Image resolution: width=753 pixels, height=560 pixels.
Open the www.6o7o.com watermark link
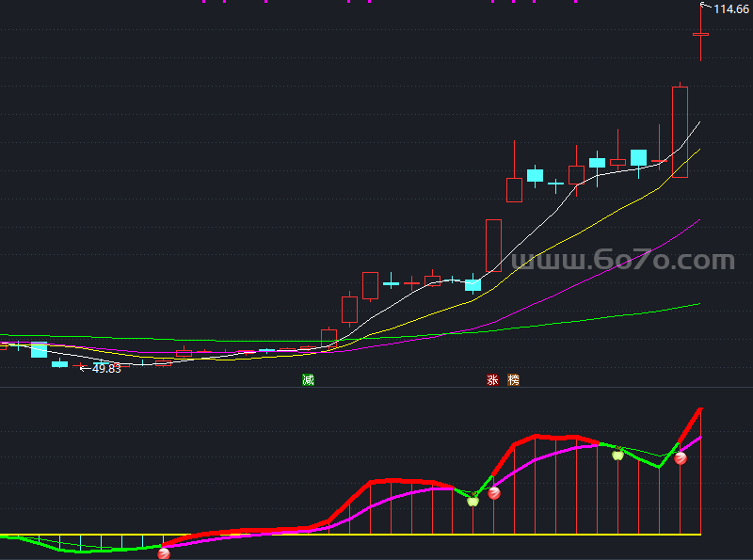pos(623,261)
